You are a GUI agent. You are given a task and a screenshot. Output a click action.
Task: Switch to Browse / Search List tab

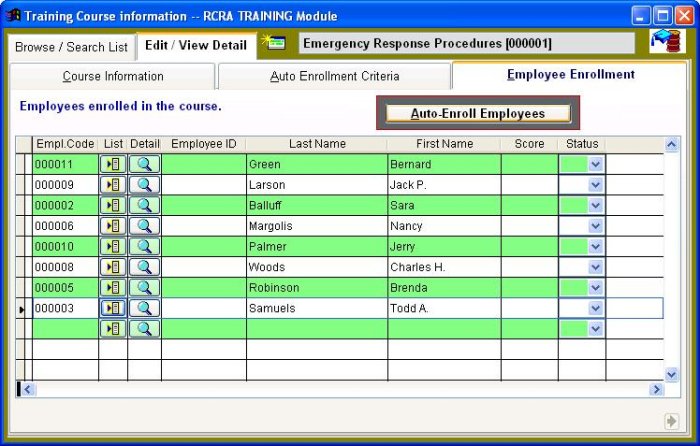(71, 47)
